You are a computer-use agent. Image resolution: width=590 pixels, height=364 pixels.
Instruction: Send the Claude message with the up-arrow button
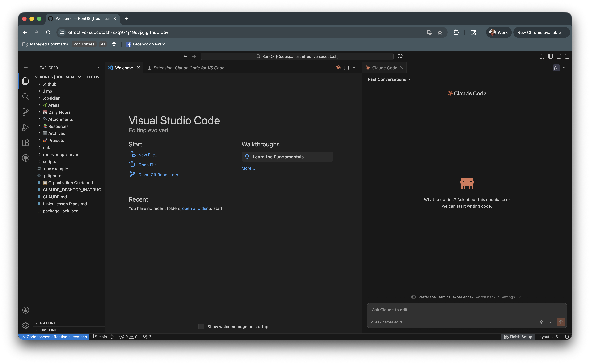pos(561,322)
